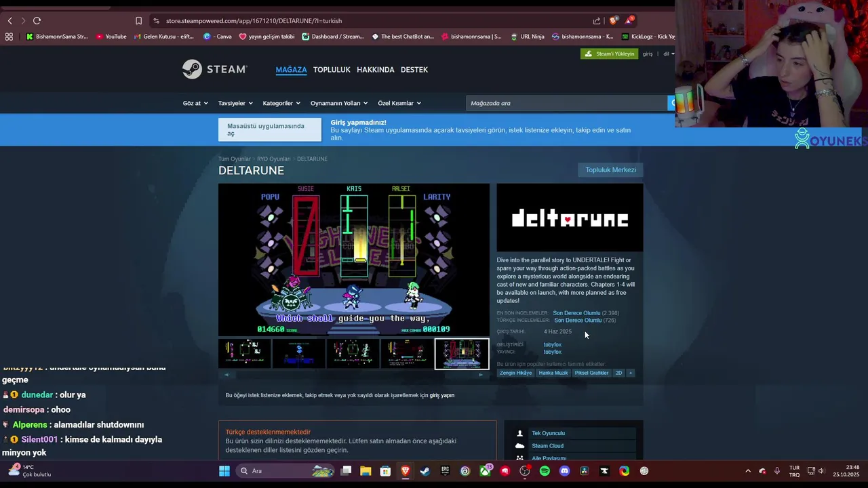
Task: Open File Explorer from the taskbar
Action: point(366,471)
